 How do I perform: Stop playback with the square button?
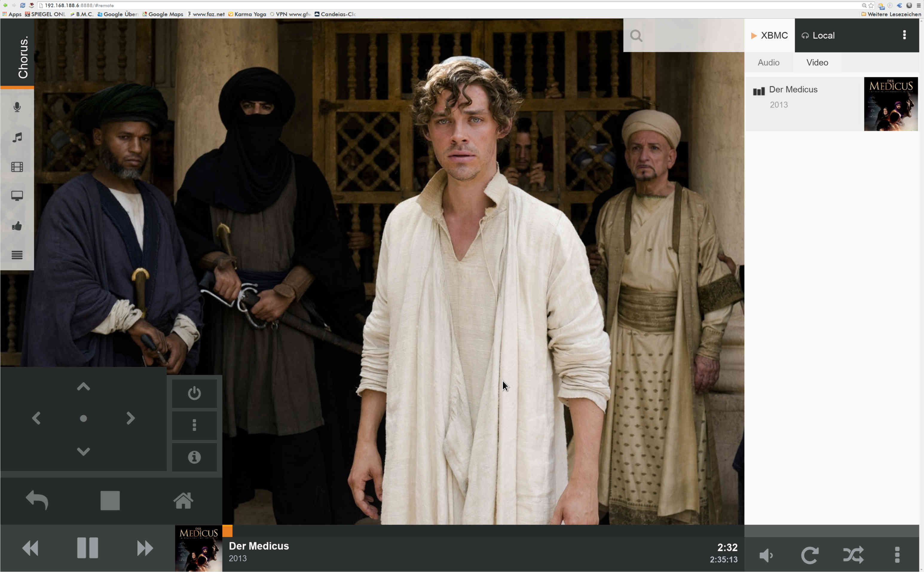[110, 501]
